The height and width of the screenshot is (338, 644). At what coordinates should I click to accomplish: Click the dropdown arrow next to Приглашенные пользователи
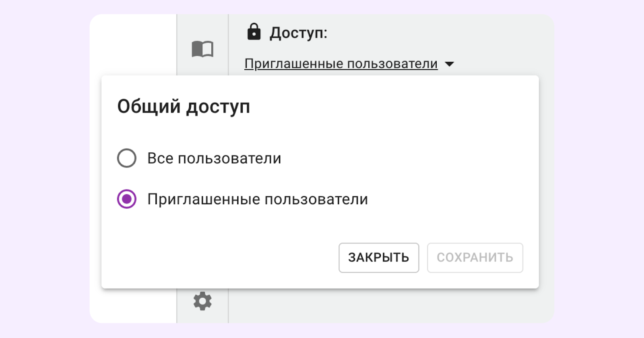coord(451,64)
